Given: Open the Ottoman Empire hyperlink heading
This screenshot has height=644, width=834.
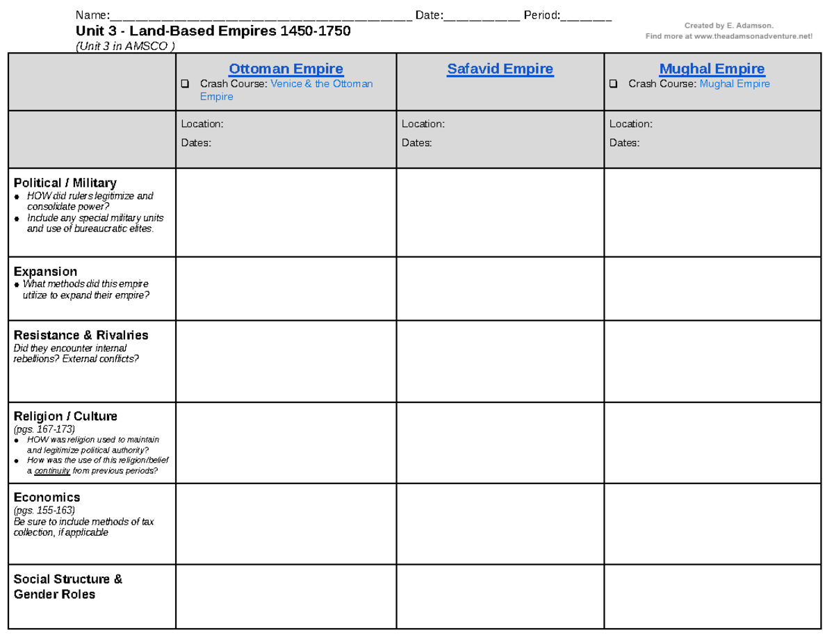Looking at the screenshot, I should pyautogui.click(x=286, y=69).
